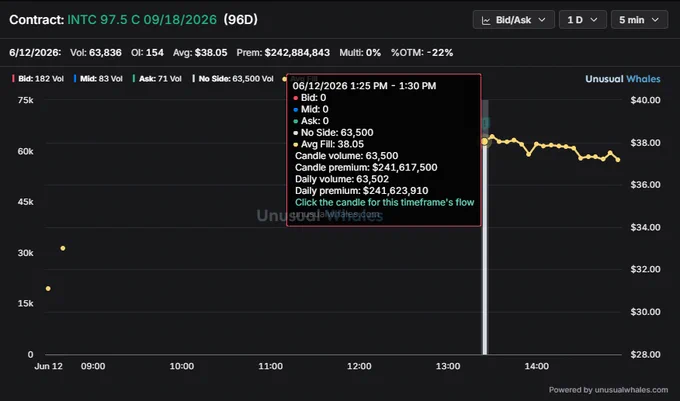Click the last yellow Avg Fill point on the line
This screenshot has height=401, width=680.
click(x=618, y=160)
